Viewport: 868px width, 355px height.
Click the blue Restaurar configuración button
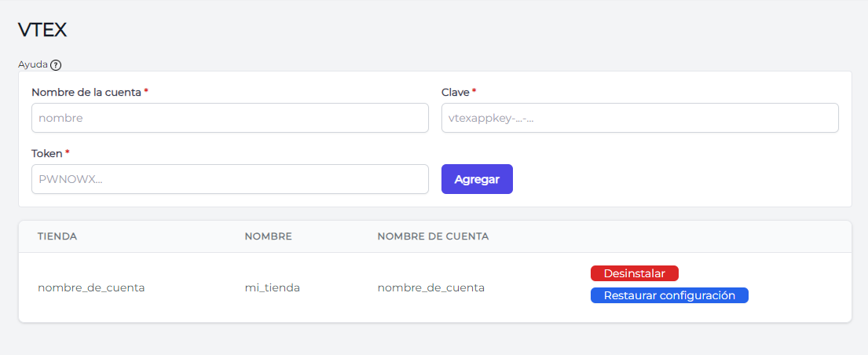point(669,296)
